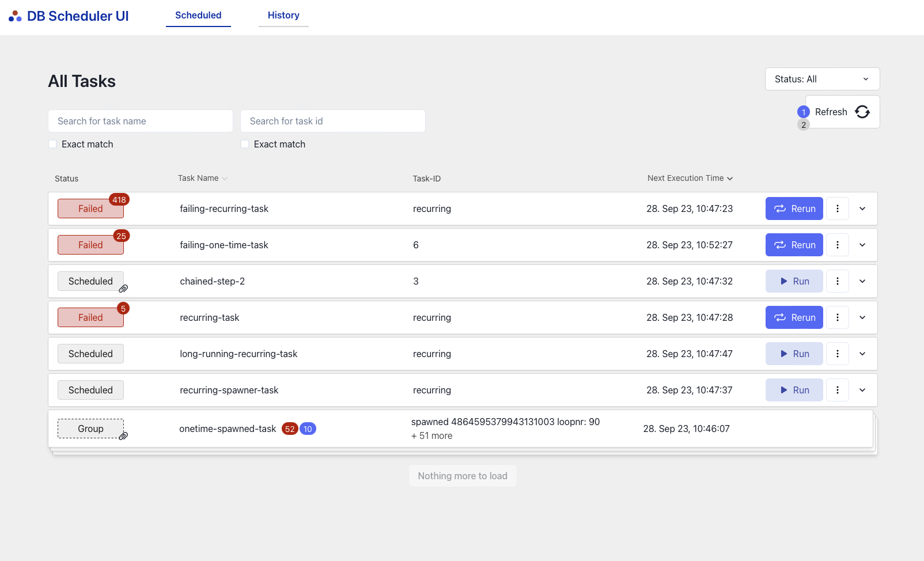Open the three-dot menu for chained-step-2
Viewport: 924px width, 561px height.
point(838,281)
